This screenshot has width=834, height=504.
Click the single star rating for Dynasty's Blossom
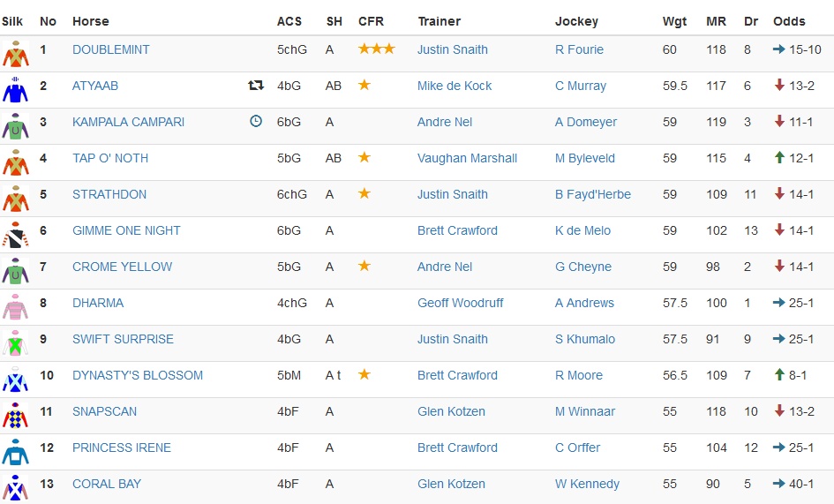coord(364,374)
